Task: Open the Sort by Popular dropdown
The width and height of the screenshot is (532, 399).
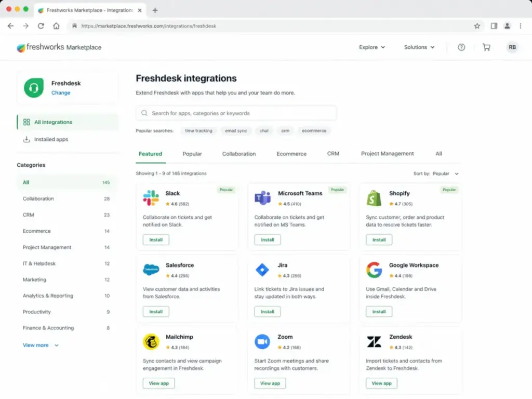Action: [436, 174]
